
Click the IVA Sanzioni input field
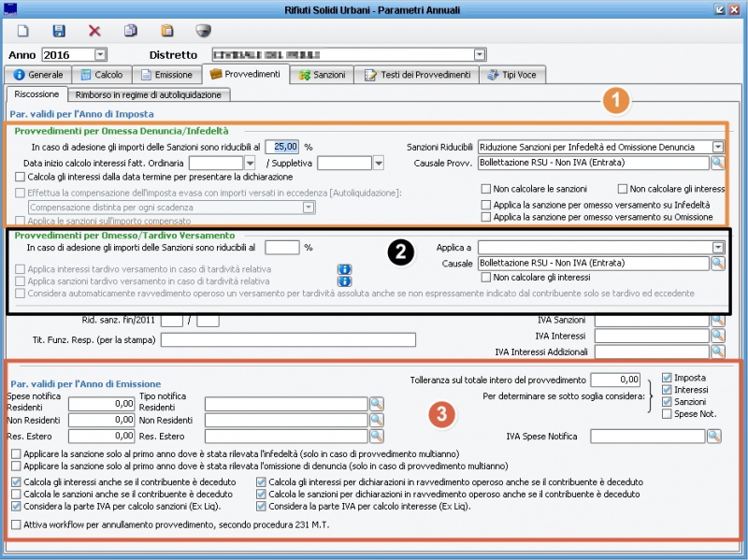[x=652, y=320]
